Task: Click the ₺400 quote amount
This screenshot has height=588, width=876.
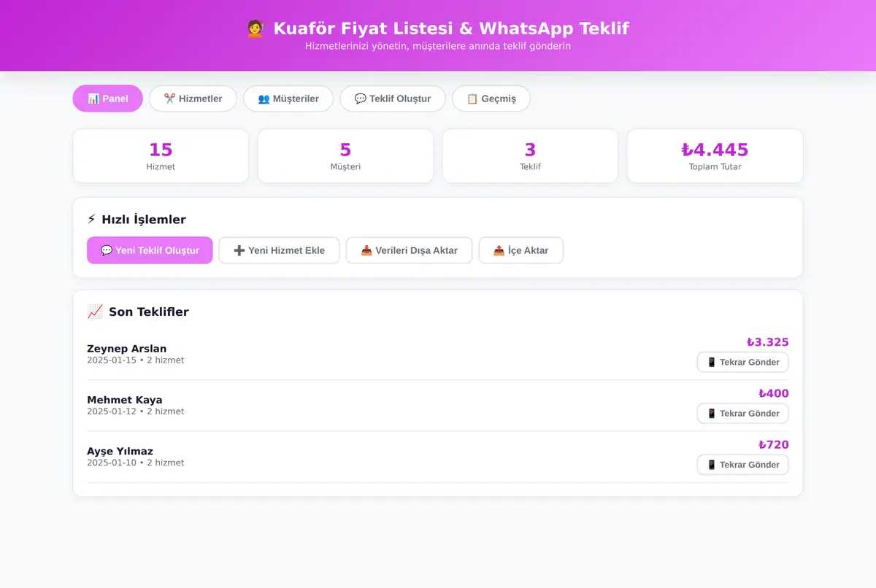Action: 774,393
